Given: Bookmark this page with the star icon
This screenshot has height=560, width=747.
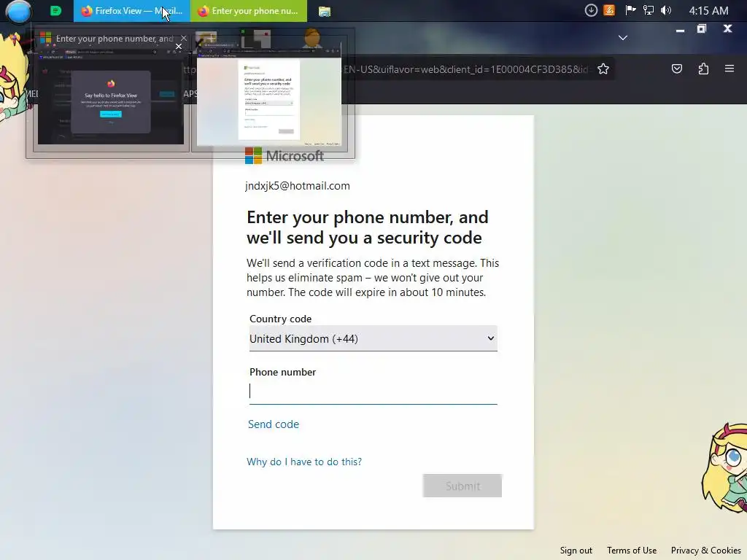Looking at the screenshot, I should 603,69.
